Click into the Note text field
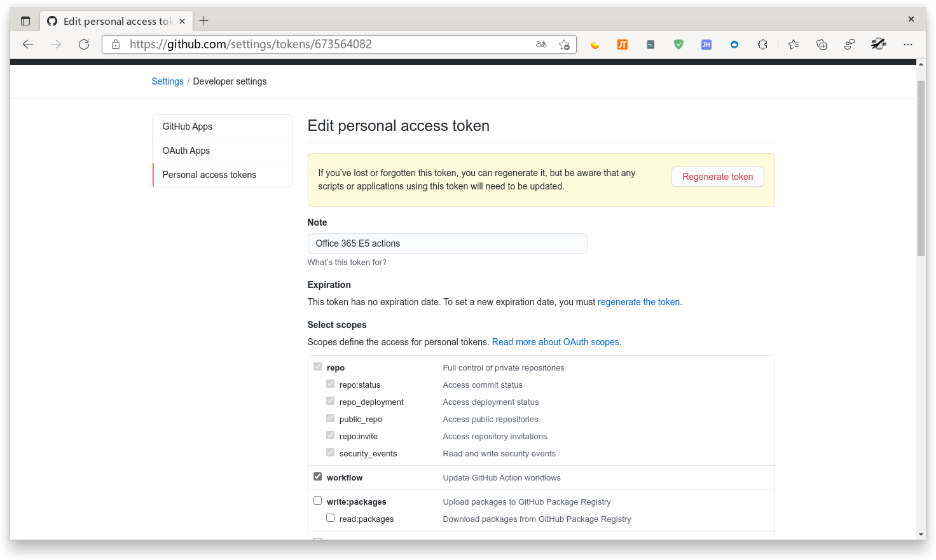 coord(447,243)
